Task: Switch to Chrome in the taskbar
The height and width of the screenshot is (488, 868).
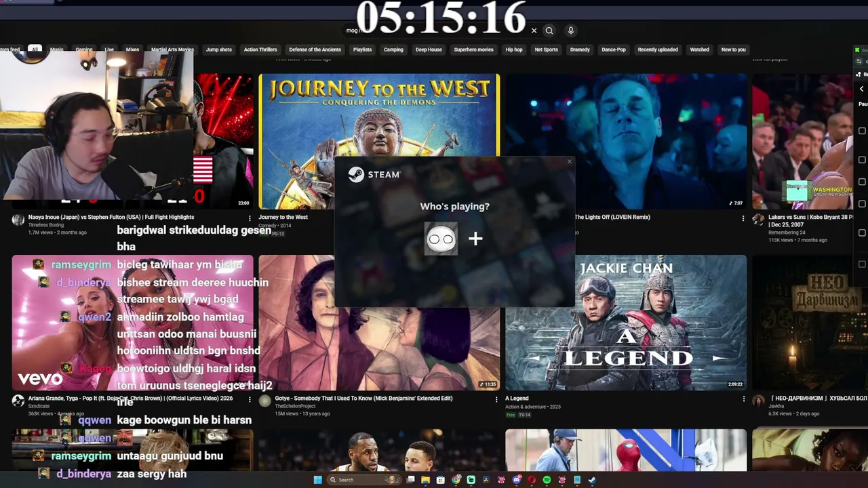Action: pyautogui.click(x=456, y=480)
